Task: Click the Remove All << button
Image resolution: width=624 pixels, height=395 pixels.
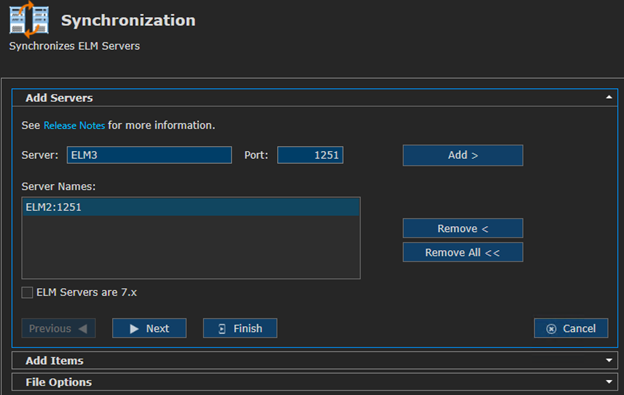Action: pos(463,252)
